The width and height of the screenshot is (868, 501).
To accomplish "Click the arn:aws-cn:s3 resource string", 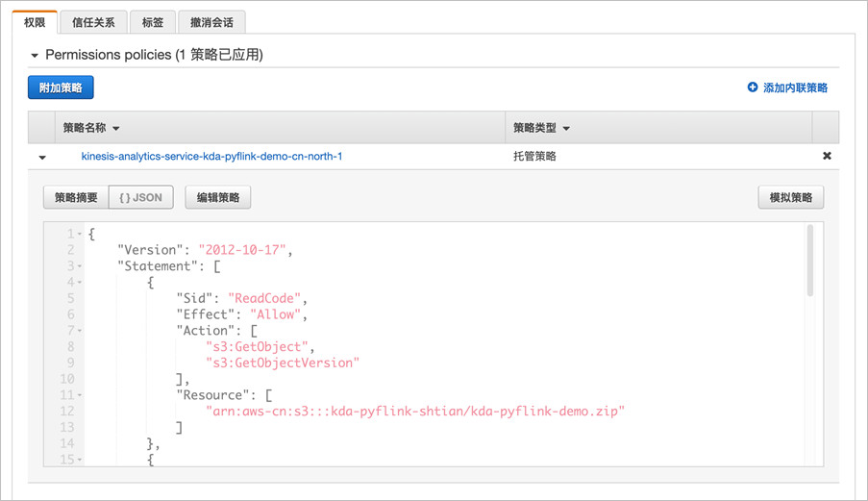I will coord(415,412).
